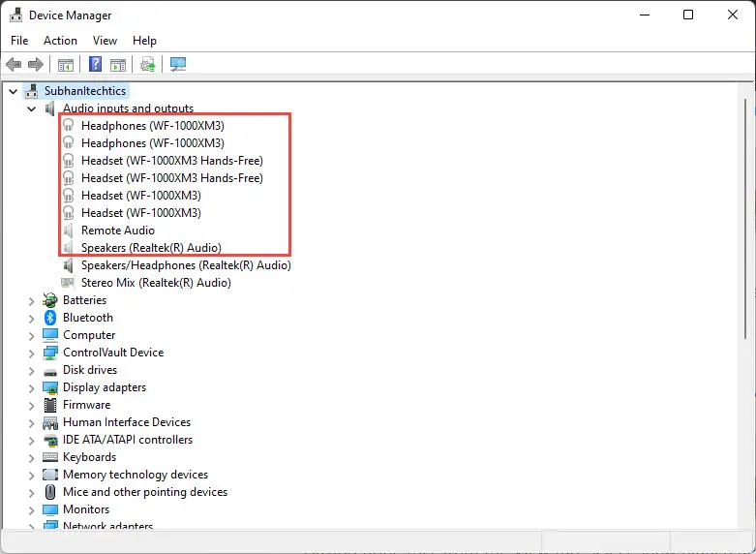Click Scan for hardware changes monitor icon
The image size is (756, 554).
pyautogui.click(x=178, y=64)
